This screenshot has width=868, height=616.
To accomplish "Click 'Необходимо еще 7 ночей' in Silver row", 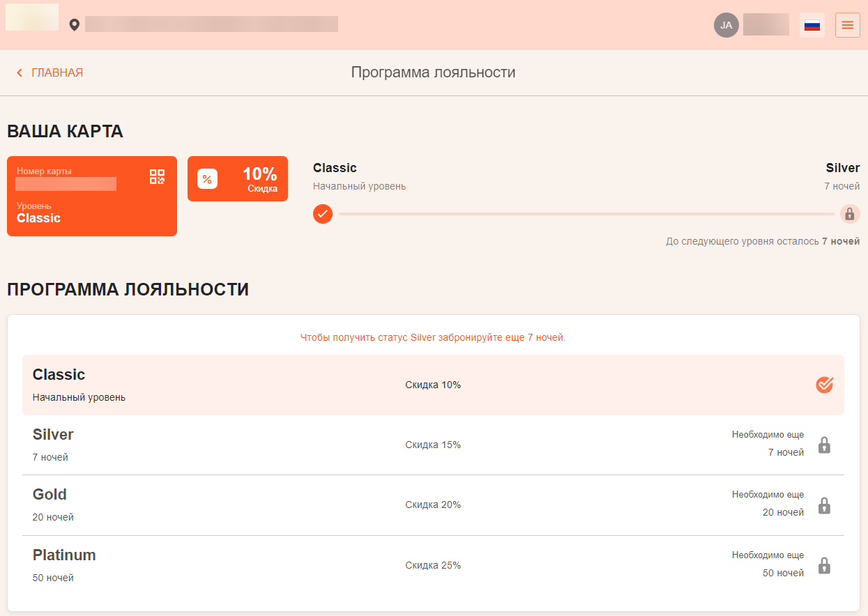I will click(x=768, y=443).
